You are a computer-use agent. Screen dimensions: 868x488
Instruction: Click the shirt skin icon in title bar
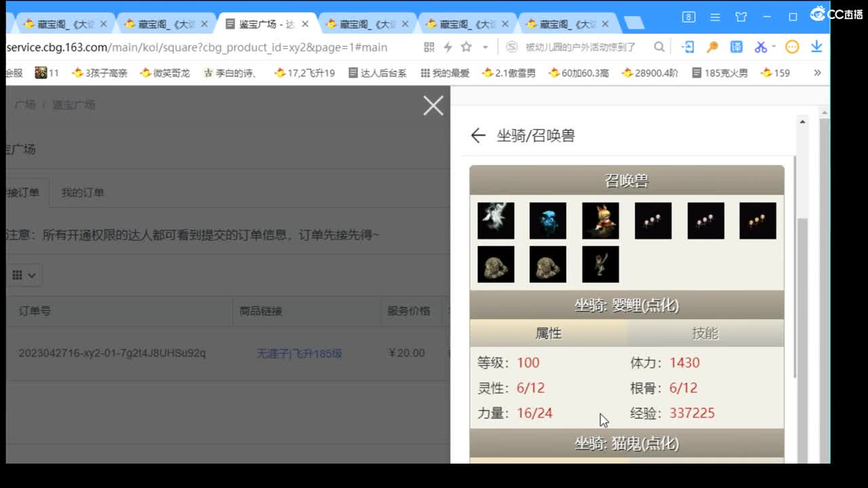(x=741, y=17)
